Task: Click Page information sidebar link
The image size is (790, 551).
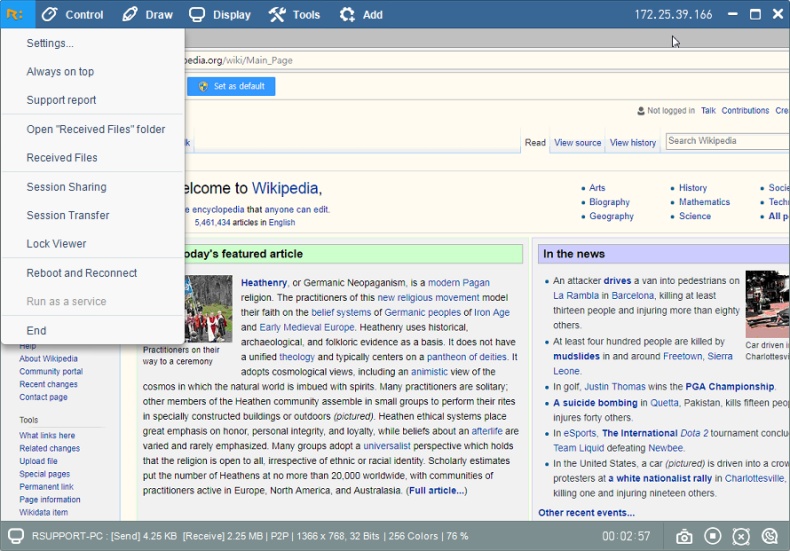Action: coord(50,500)
